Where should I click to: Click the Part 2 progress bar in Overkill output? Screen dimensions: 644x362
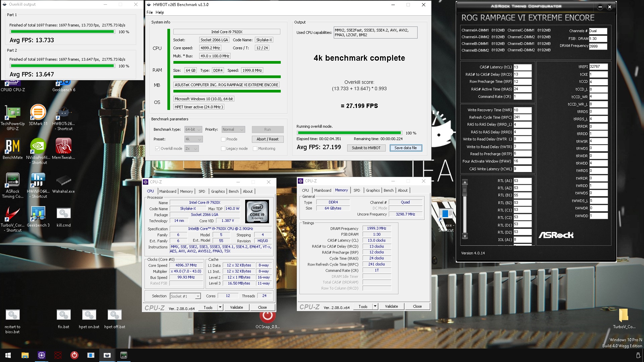point(62,66)
